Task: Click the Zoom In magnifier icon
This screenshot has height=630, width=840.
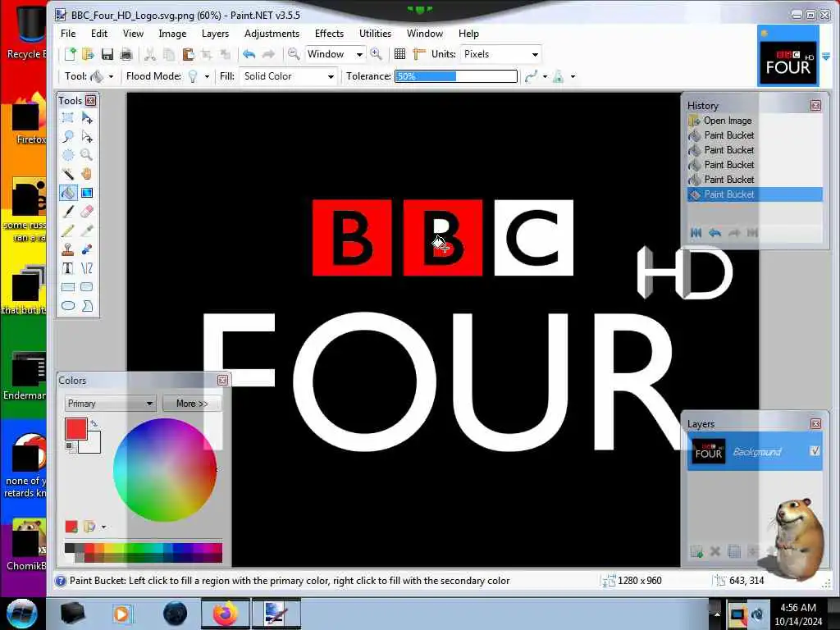Action: (x=376, y=54)
